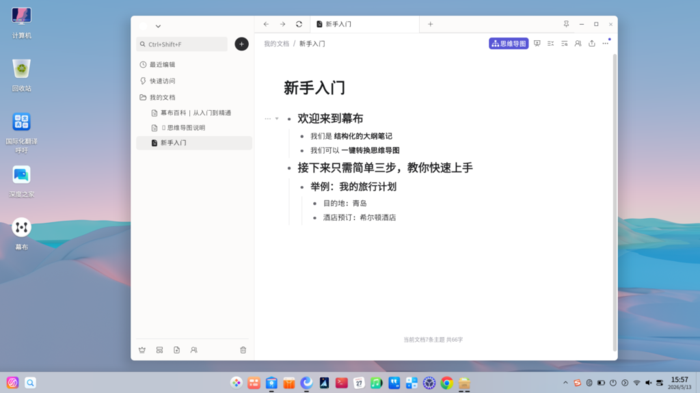
Task: Open node options dots beside 欢迎来到幕布
Action: [267, 118]
